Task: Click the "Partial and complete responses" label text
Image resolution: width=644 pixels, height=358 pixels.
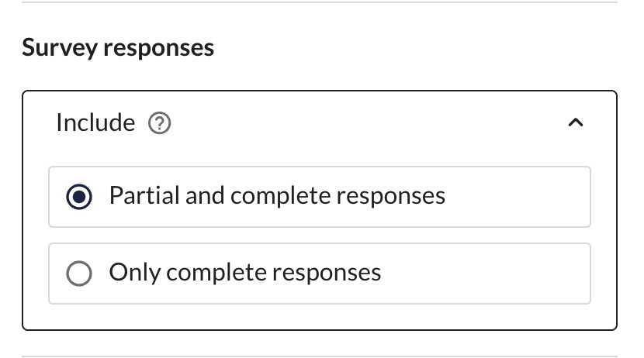Action: coord(277,195)
